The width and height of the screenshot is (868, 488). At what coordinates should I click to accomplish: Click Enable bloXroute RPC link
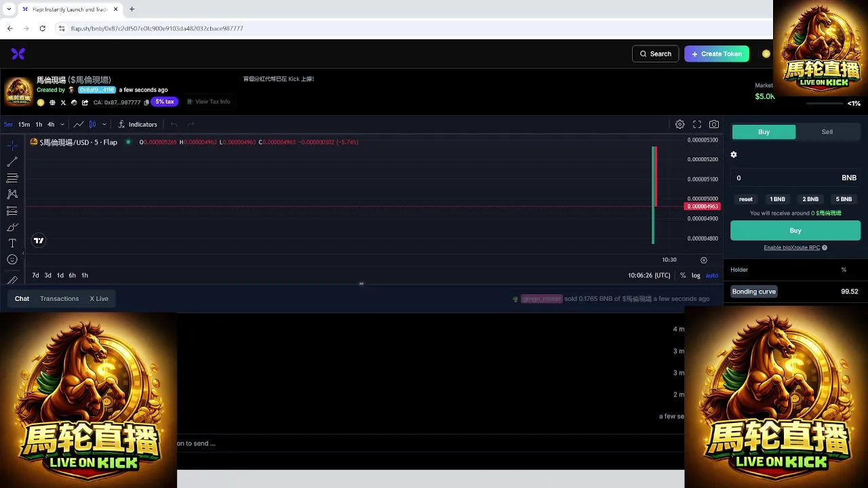791,247
